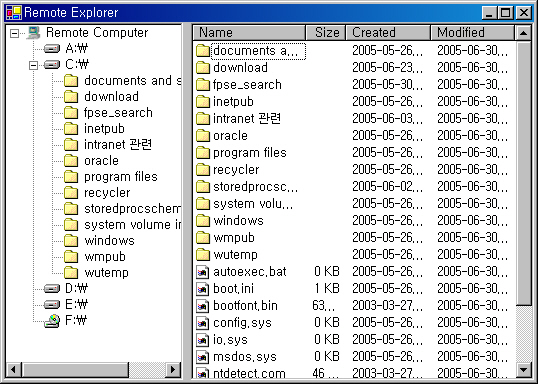This screenshot has height=384, width=538.
Task: Select the E: drive icon in tree
Action: (x=52, y=305)
